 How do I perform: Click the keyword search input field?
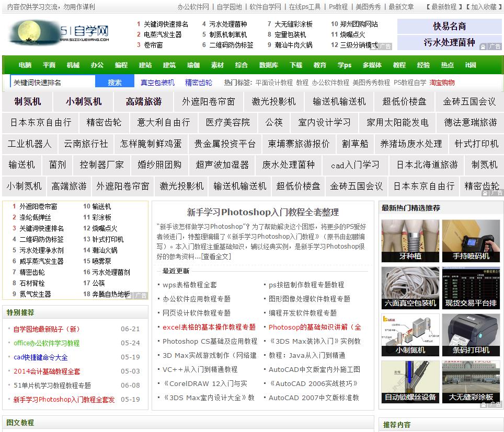(x=53, y=83)
